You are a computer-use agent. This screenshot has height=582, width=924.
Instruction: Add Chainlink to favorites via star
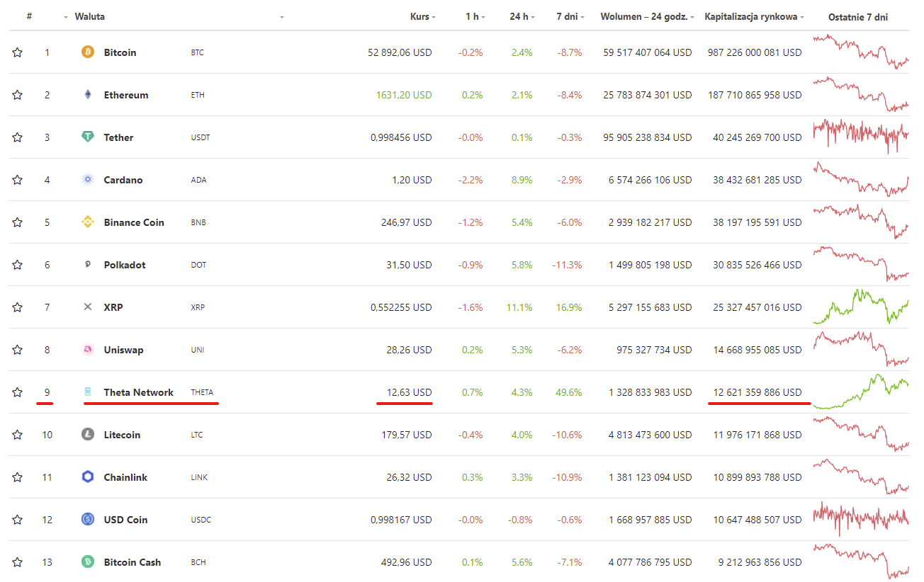pos(18,477)
